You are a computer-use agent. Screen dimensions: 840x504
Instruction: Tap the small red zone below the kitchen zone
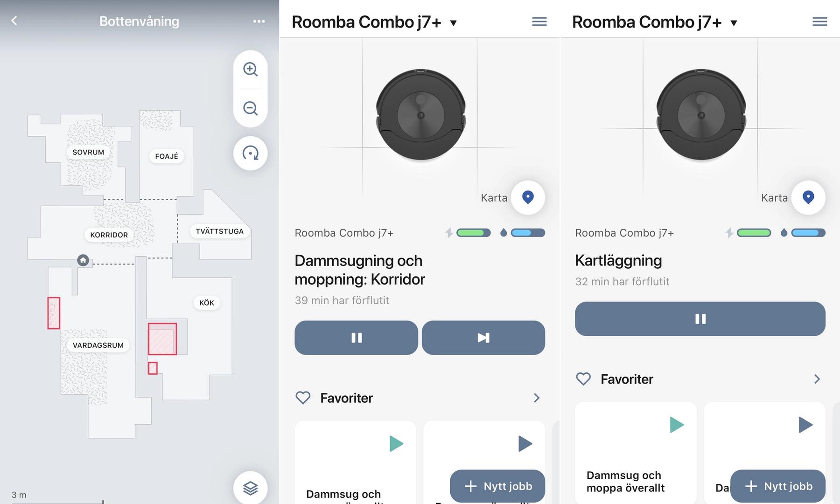coord(153,368)
